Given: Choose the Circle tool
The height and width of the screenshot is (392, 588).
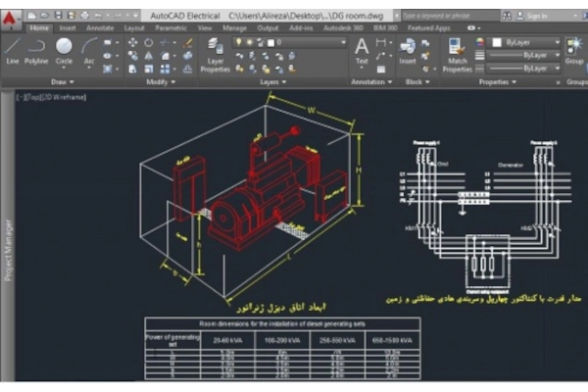Looking at the screenshot, I should [64, 52].
